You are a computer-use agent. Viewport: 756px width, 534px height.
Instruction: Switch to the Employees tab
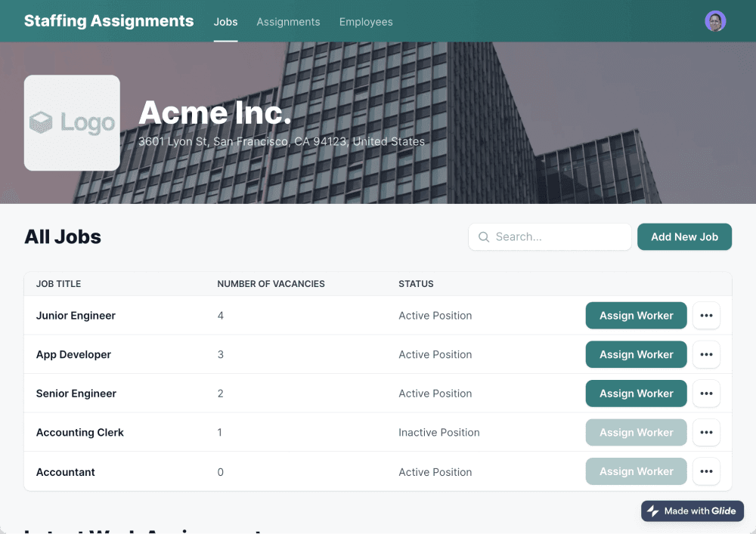(x=366, y=22)
